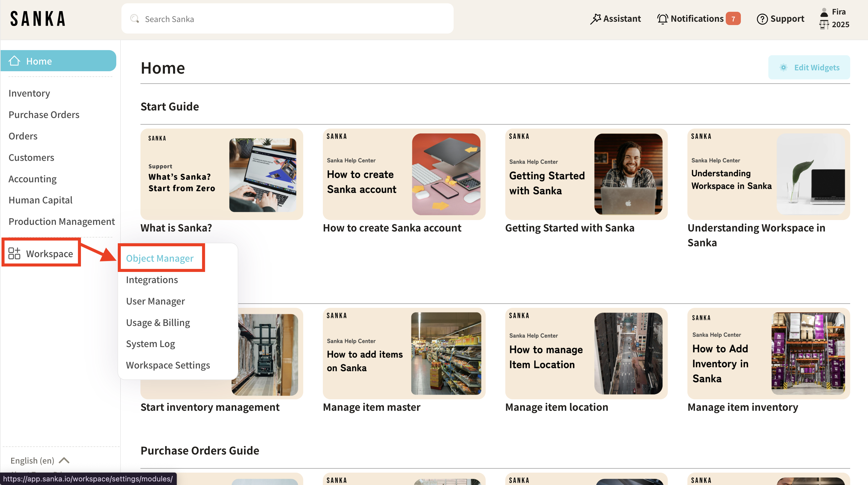
Task: Click the notifications count badge 7
Action: click(733, 19)
